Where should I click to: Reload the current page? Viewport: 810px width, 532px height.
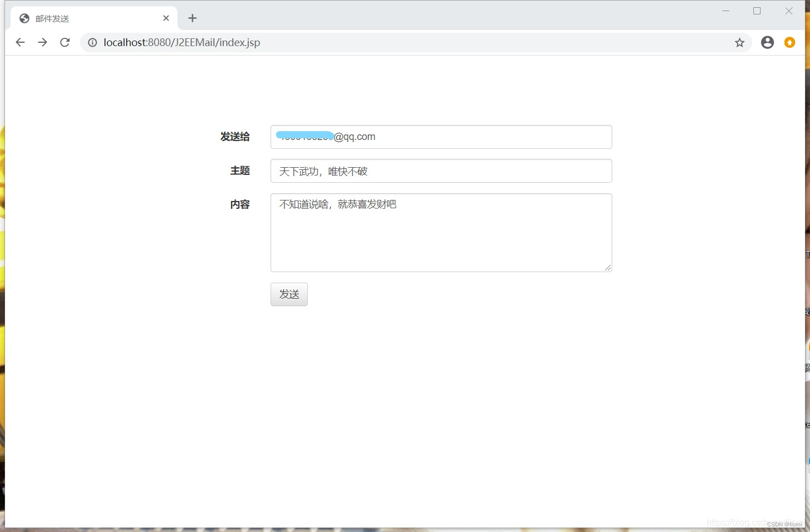tap(65, 42)
